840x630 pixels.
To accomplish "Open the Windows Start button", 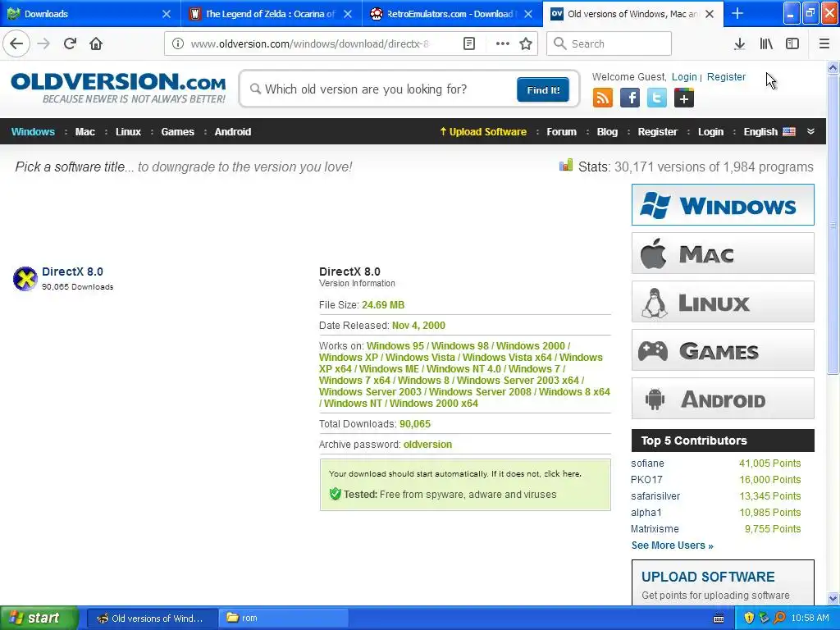I will [x=39, y=619].
